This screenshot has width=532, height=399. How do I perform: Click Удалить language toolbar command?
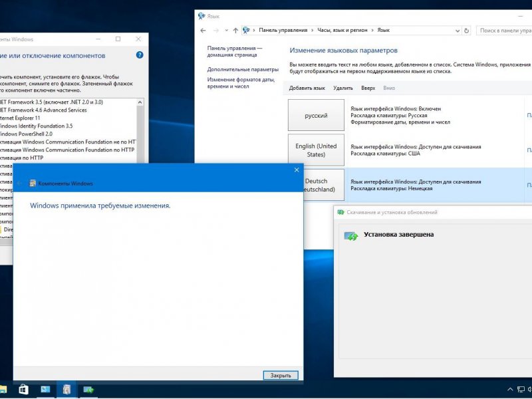342,88
